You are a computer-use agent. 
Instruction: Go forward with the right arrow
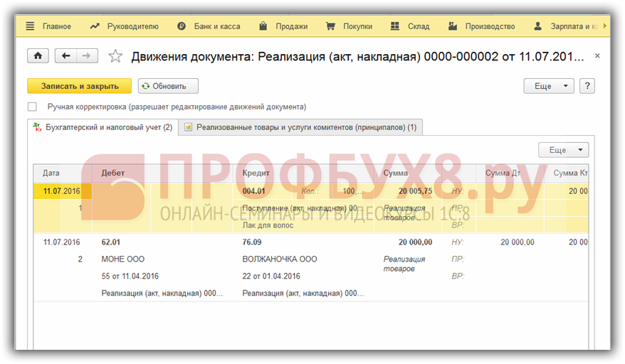tap(87, 55)
